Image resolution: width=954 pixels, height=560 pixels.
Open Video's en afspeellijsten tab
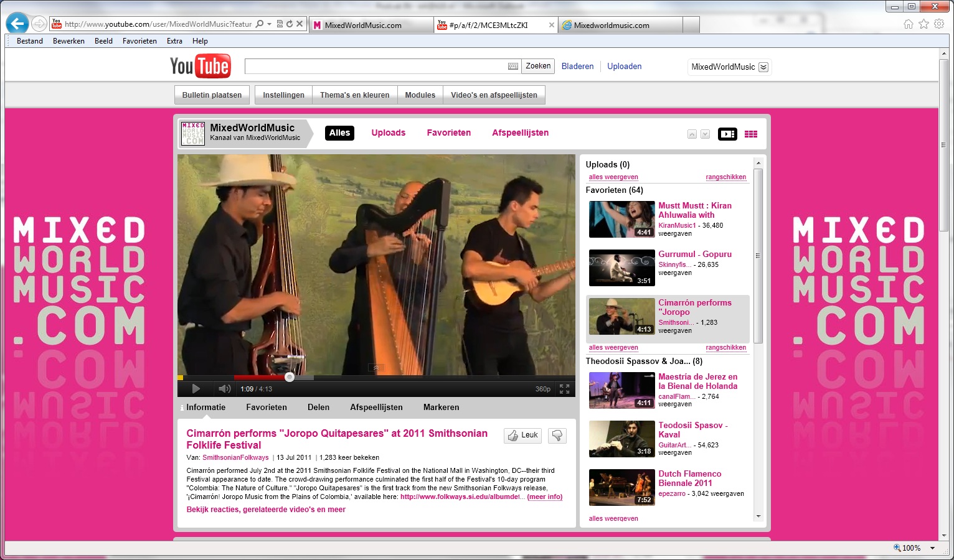click(494, 95)
